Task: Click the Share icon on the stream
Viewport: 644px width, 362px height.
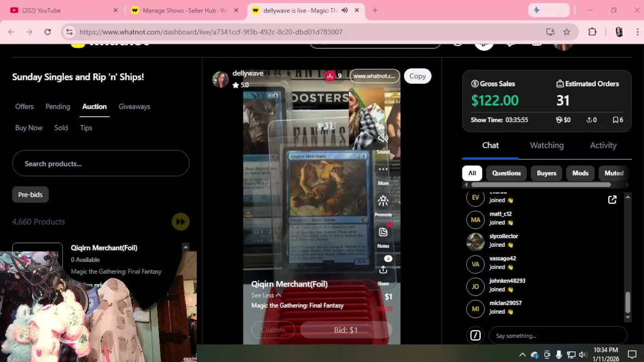Action: [x=383, y=270]
